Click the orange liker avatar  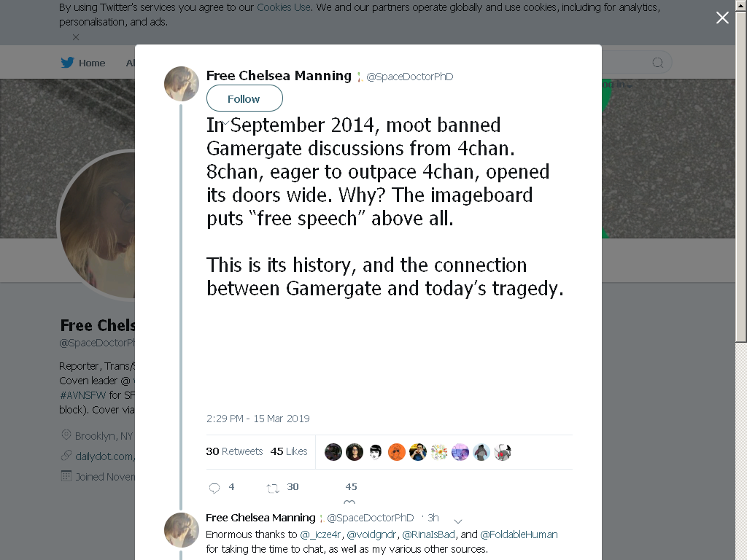click(x=396, y=452)
